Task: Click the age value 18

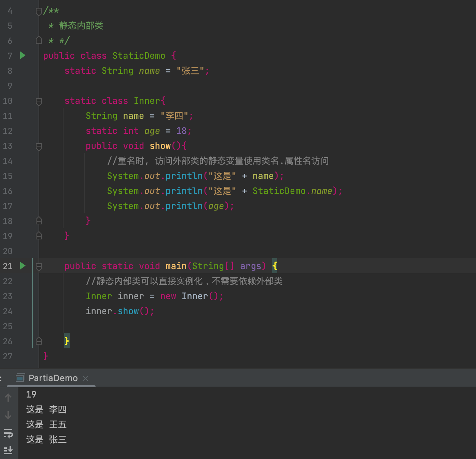Action: [181, 131]
